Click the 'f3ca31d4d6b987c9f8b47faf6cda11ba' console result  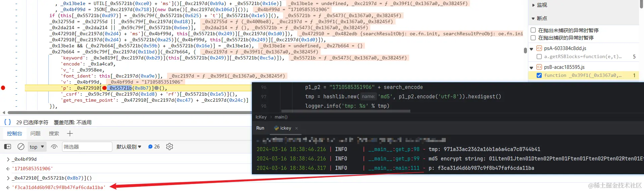[59, 187]
